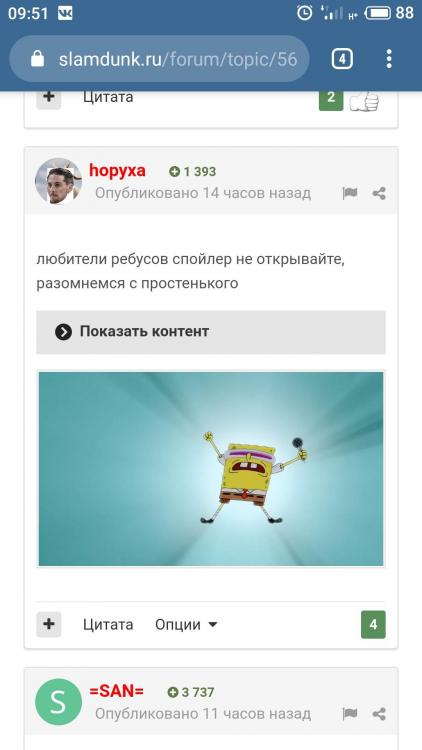Expand the spoiler 'Показать контент'
This screenshot has height=750, width=422.
(x=211, y=332)
